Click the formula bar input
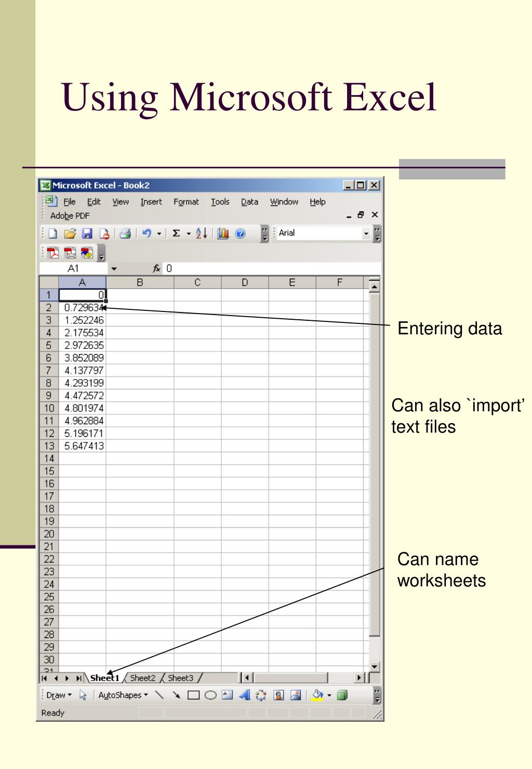Screen dimensions: 532x769 click(x=272, y=269)
